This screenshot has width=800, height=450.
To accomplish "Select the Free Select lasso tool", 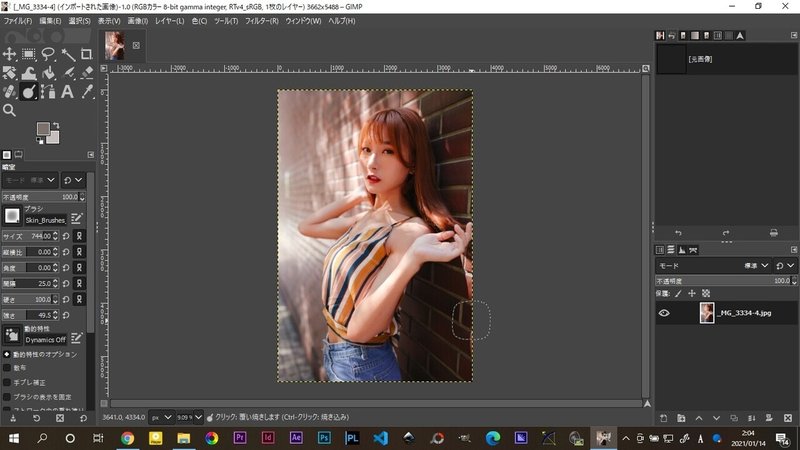I will point(48,54).
